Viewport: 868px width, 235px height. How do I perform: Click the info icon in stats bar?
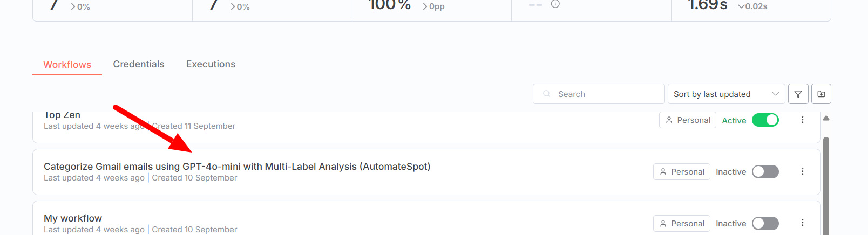point(555,4)
